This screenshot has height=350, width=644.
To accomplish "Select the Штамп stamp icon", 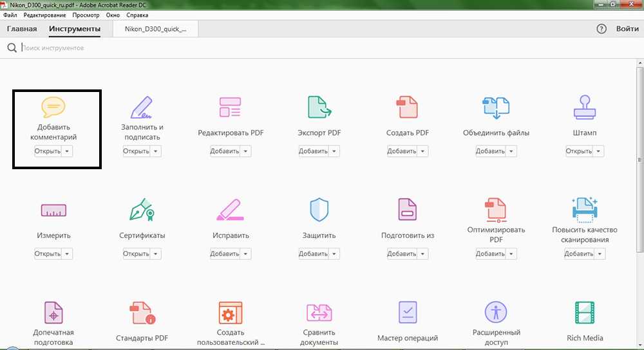I will (584, 107).
